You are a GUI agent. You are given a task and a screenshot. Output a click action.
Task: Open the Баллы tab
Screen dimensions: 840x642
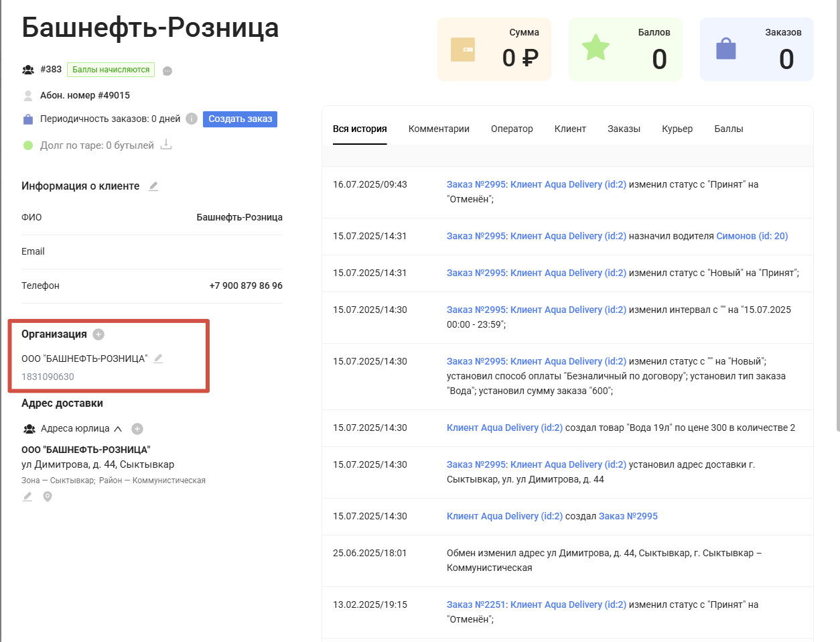[x=729, y=129]
